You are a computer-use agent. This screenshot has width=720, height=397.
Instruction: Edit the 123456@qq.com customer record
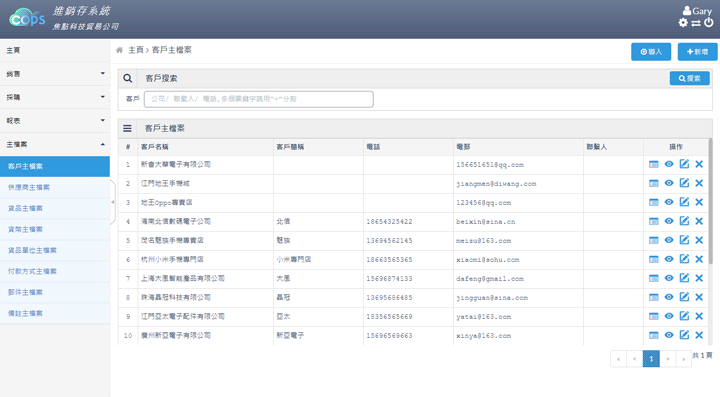point(684,202)
